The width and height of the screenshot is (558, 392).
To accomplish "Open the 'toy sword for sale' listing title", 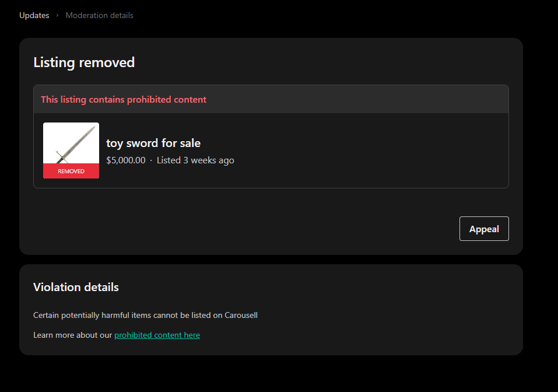I will click(153, 143).
